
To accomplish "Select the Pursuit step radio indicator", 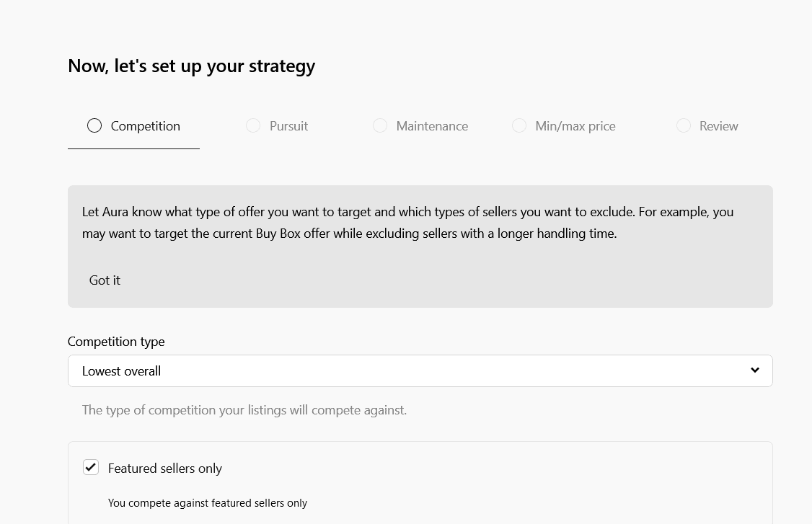I will (253, 125).
